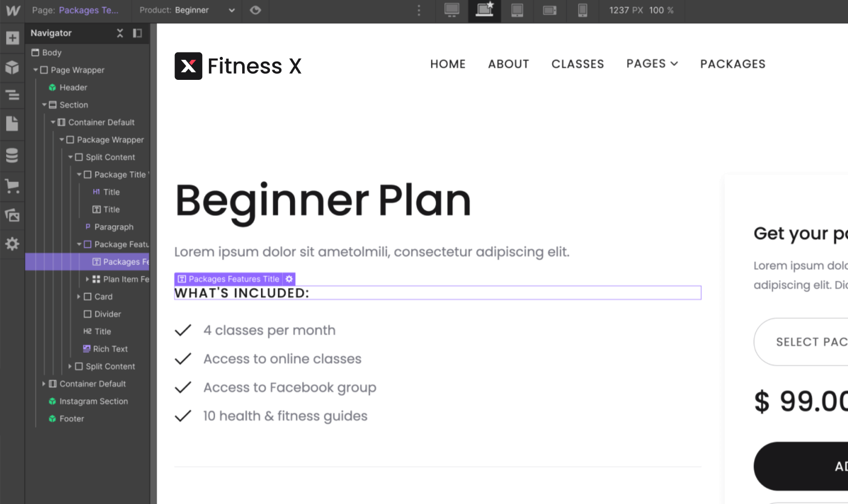This screenshot has height=504, width=848.
Task: Click the Webflow logo menu
Action: click(13, 10)
